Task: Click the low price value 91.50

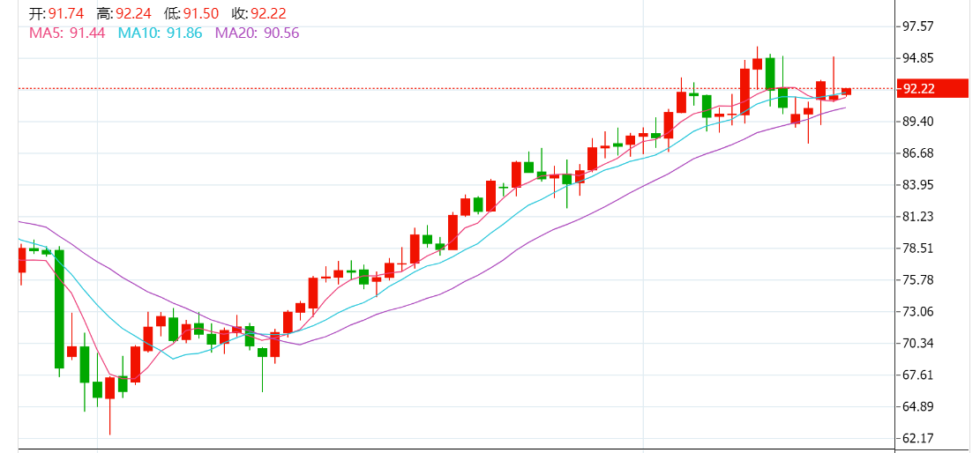Action: [201, 14]
